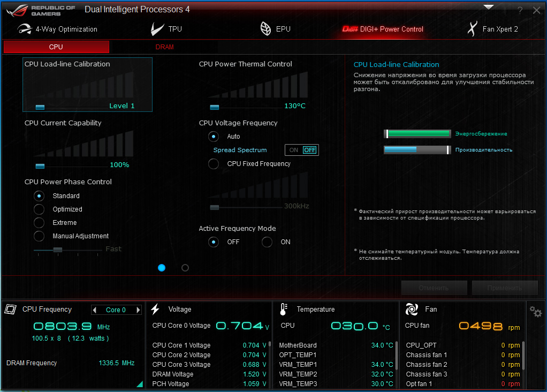
Task: Toggle the Spread Spectrum ON/OFF switch
Action: [x=302, y=150]
